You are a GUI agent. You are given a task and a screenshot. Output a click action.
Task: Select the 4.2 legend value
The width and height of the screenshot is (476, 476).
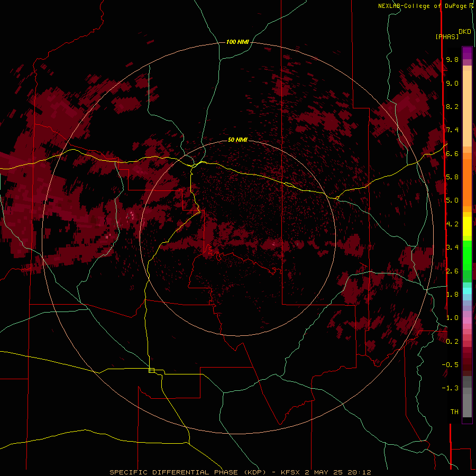click(x=452, y=224)
